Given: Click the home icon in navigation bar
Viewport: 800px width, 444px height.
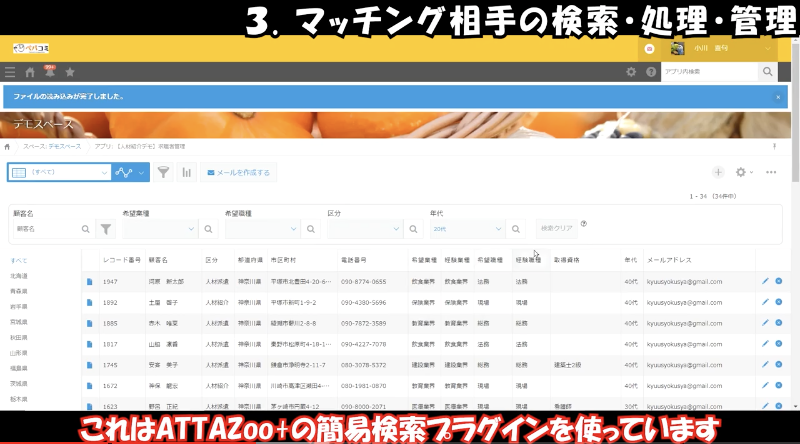Looking at the screenshot, I should (x=30, y=72).
